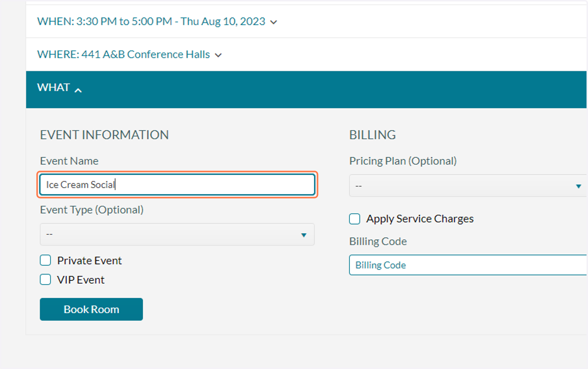Expand the WHEN time and date section
588x369 pixels.
[157, 22]
